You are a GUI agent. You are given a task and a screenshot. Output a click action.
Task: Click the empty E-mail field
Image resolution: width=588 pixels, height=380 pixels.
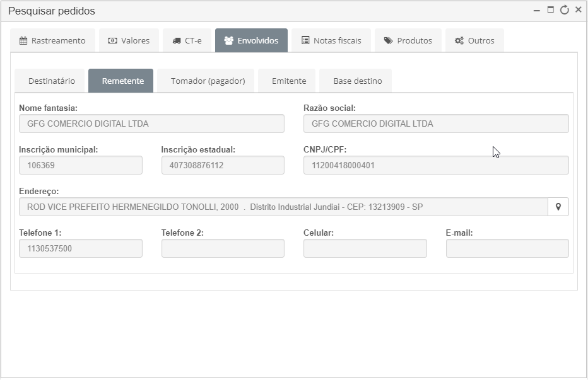[x=507, y=248]
